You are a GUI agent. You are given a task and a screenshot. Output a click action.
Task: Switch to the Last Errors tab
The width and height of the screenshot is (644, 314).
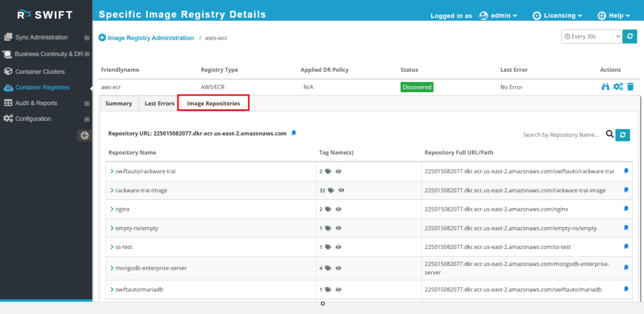159,103
